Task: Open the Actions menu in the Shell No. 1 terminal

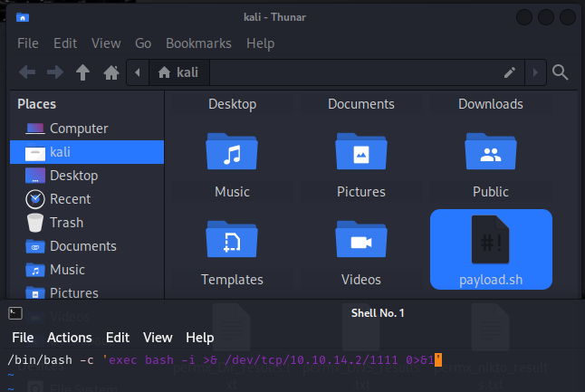Action: [x=70, y=338]
